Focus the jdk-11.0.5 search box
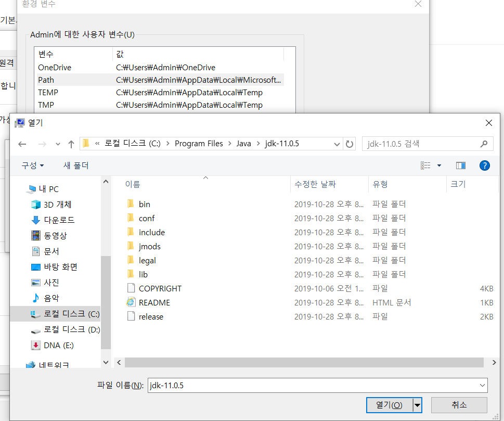The height and width of the screenshot is (421, 504). [428, 144]
